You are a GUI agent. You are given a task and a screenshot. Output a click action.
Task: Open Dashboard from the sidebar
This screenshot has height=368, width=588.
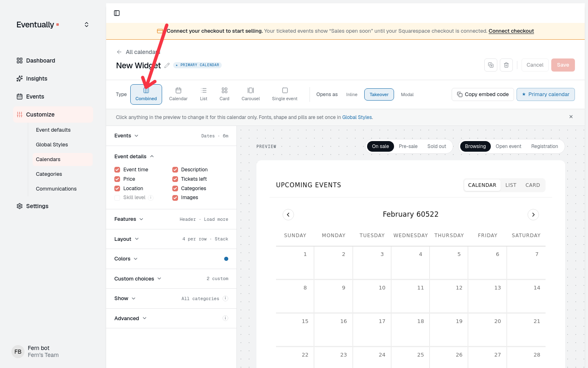pos(53,61)
